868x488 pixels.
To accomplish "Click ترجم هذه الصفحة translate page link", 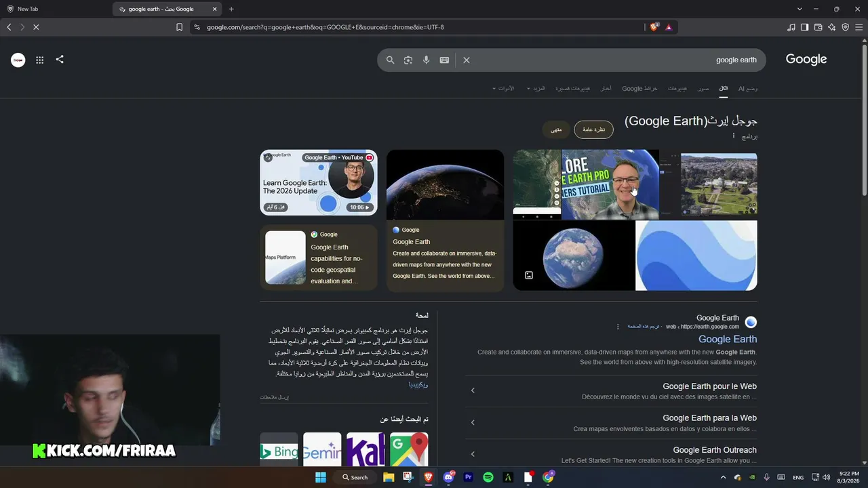I will point(644,327).
